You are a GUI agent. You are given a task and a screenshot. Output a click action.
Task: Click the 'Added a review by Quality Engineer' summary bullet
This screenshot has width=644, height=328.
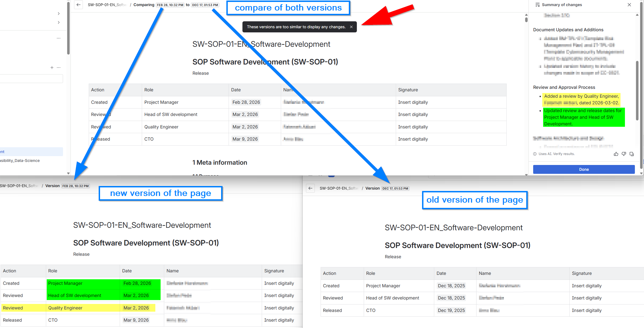tap(582, 99)
